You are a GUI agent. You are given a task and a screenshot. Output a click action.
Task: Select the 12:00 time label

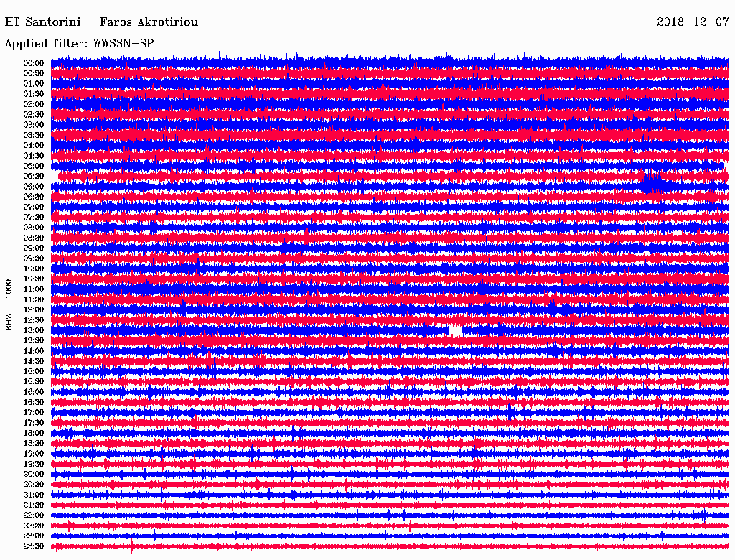(x=34, y=310)
